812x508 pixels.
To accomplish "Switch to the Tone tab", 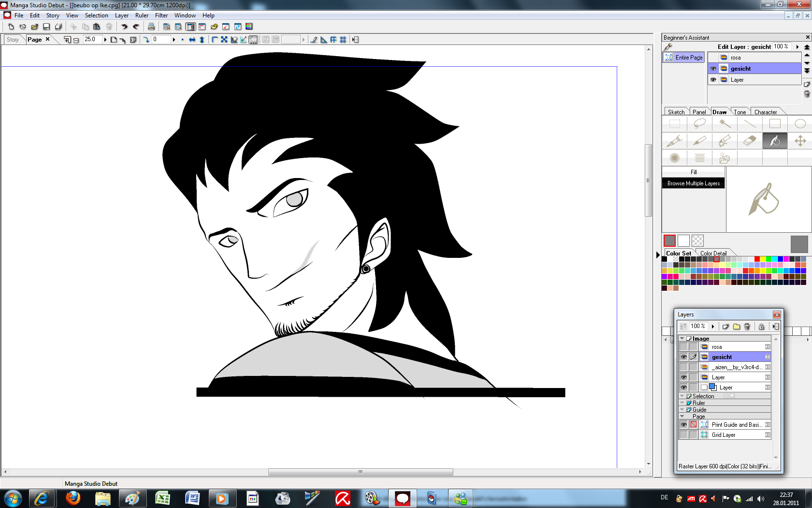I will 739,112.
